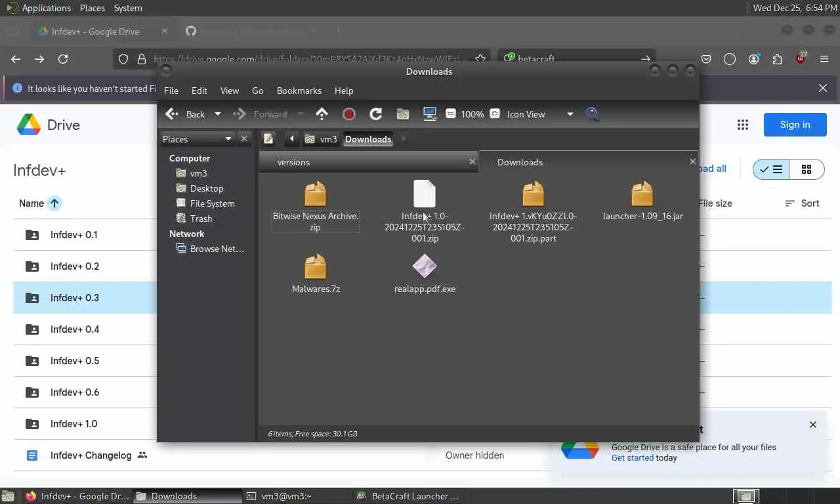Screen dimensions: 840x504
Task: Open the file search magnifier
Action: pos(592,114)
